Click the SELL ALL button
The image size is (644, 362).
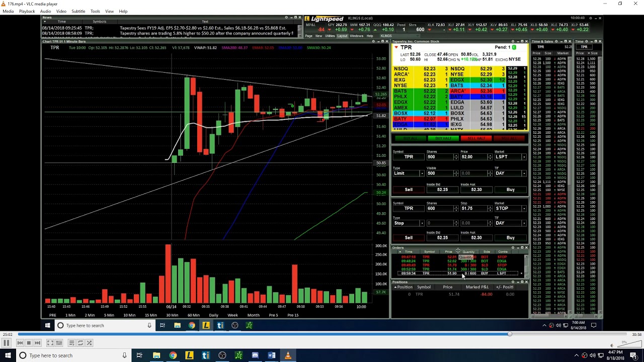pyautogui.click(x=510, y=138)
